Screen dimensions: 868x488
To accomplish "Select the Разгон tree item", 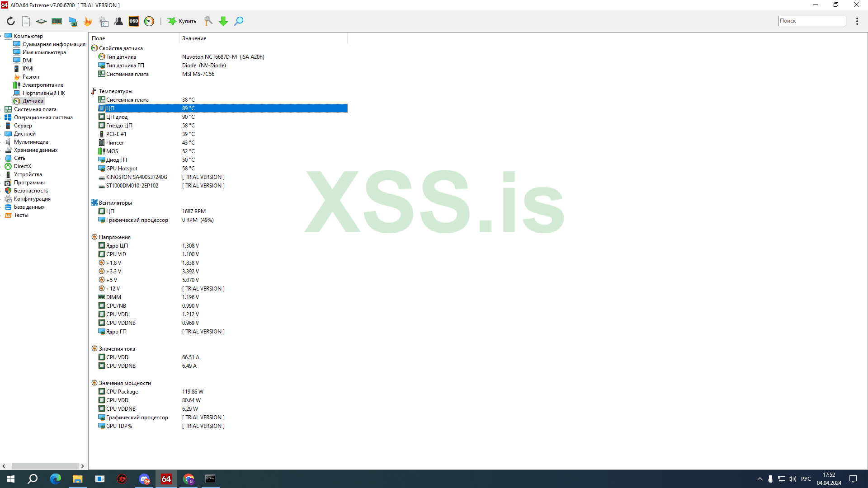I will point(31,77).
